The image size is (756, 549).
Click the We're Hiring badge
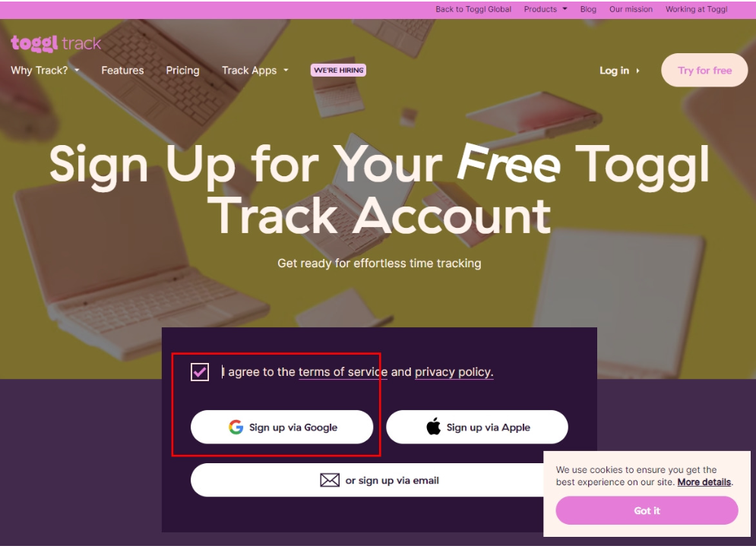pos(338,71)
